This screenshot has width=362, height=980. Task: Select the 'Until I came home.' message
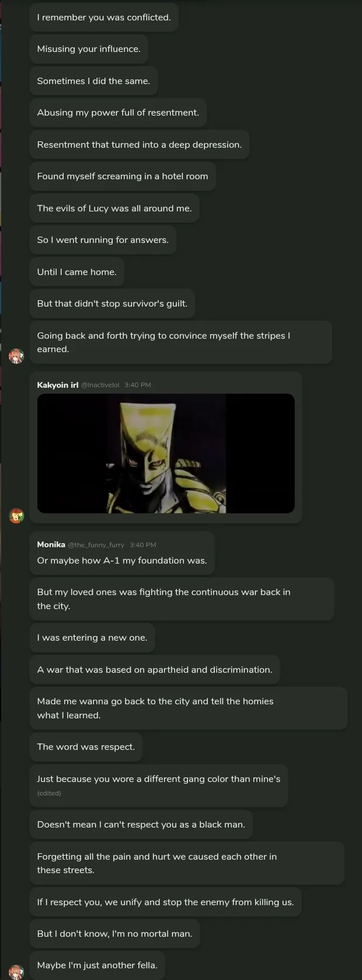click(76, 272)
